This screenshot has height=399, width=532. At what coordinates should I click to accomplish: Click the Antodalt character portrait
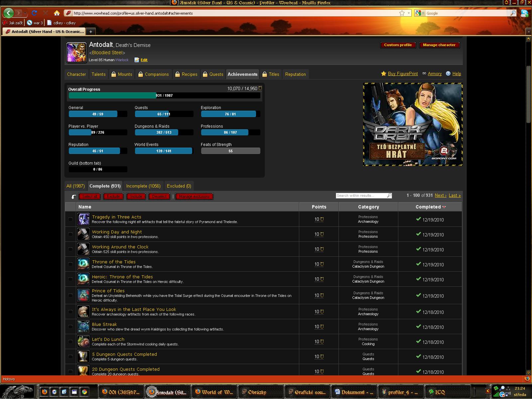[x=76, y=53]
